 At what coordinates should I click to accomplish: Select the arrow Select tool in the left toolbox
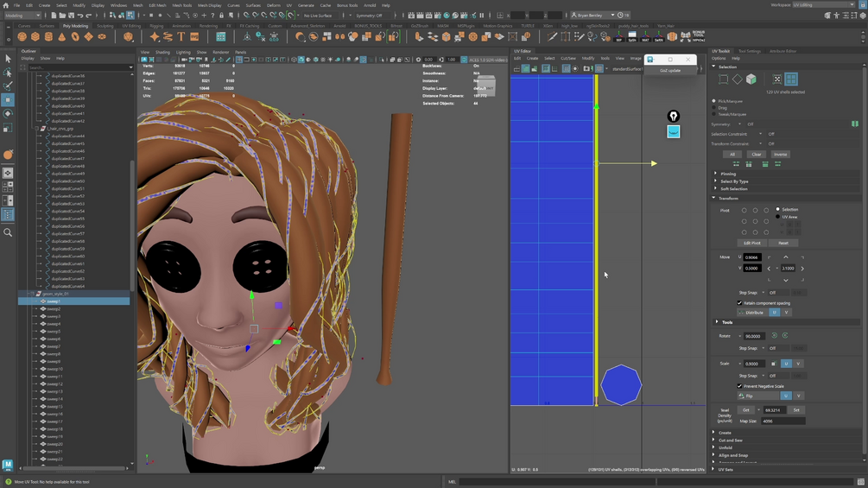coord(8,59)
